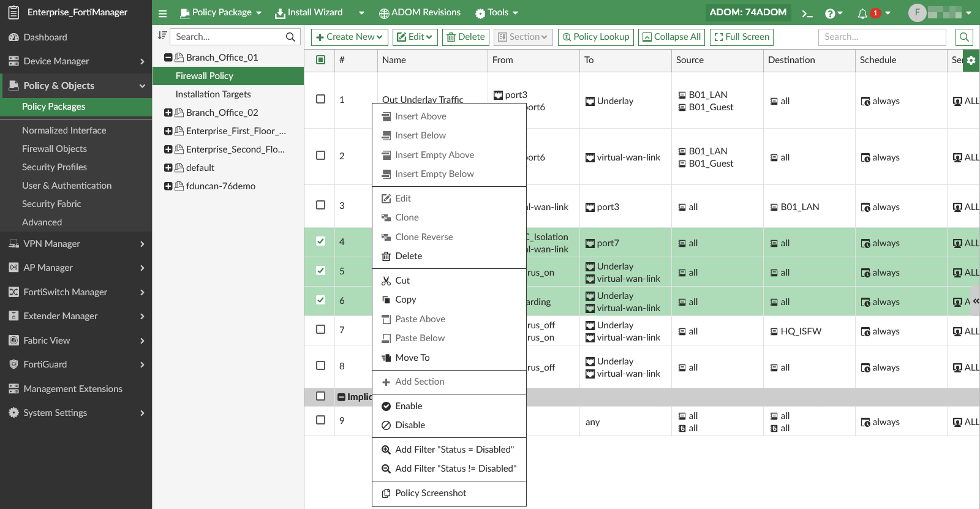
Task: Open the CLI console icon
Action: [x=807, y=13]
